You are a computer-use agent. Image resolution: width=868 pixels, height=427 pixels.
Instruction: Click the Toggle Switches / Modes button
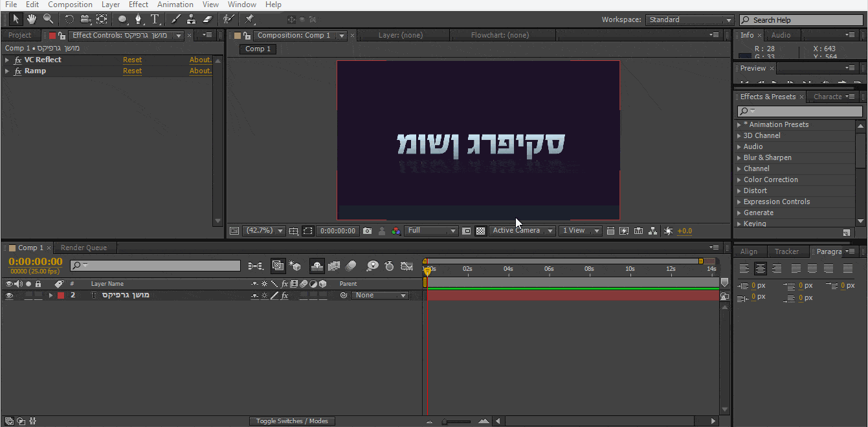pos(292,421)
